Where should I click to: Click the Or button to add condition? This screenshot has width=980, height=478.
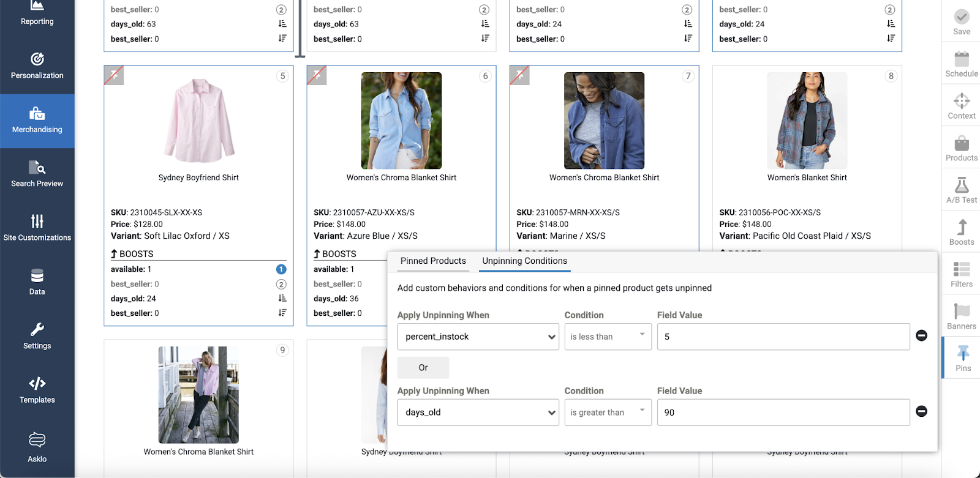click(x=423, y=368)
